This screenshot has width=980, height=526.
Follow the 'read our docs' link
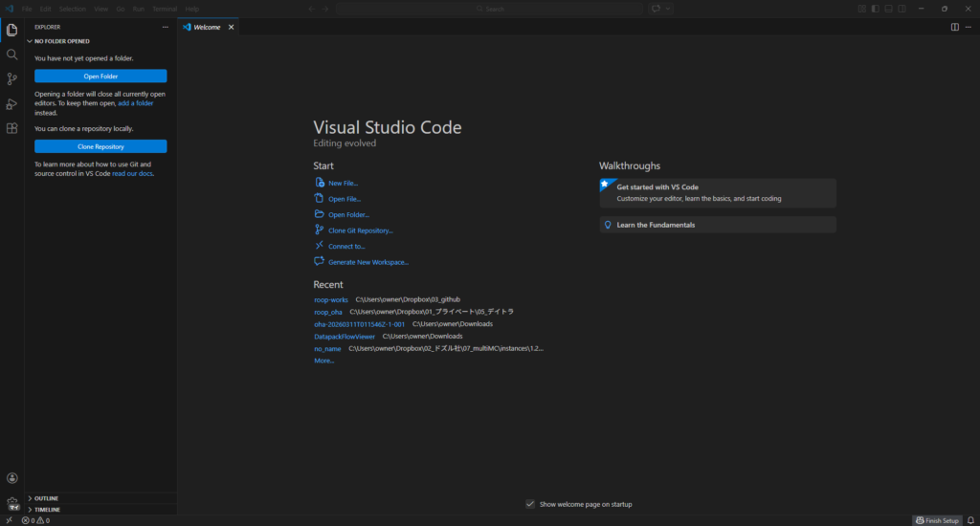[132, 174]
